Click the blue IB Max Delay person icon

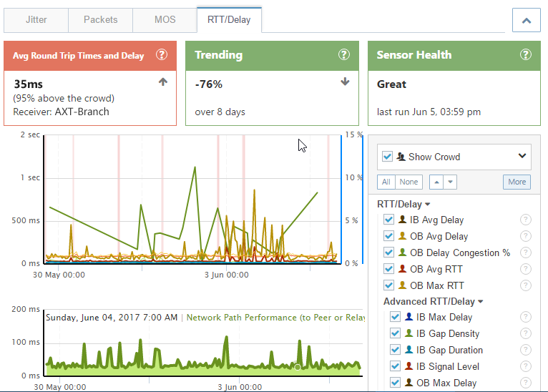point(408,316)
